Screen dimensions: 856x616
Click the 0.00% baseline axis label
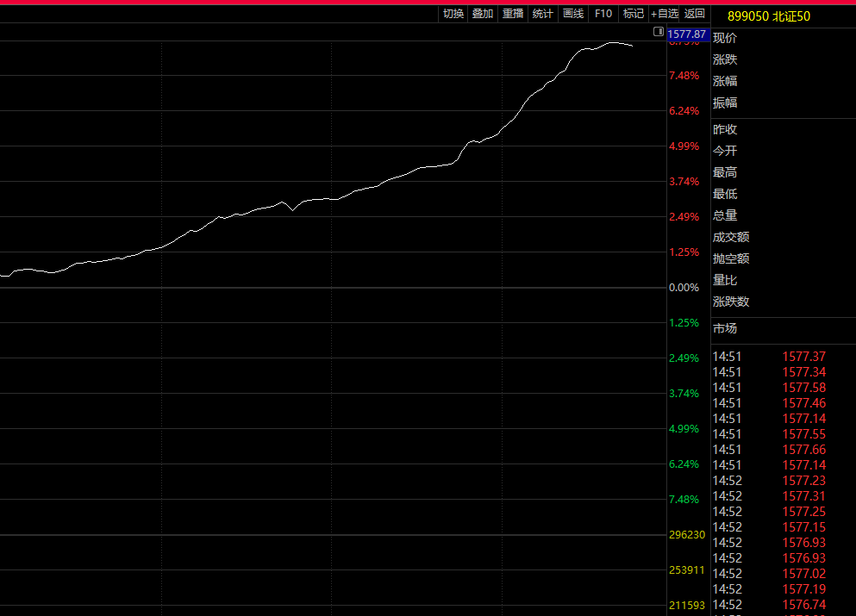click(684, 288)
